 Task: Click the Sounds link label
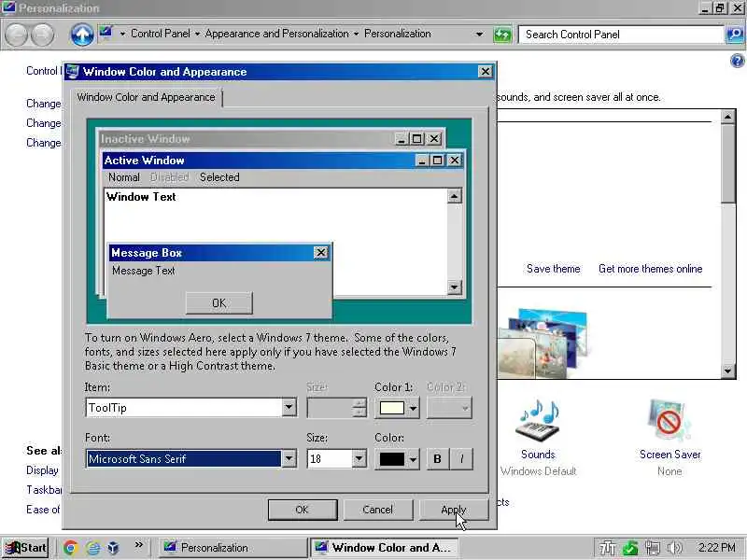pos(539,455)
